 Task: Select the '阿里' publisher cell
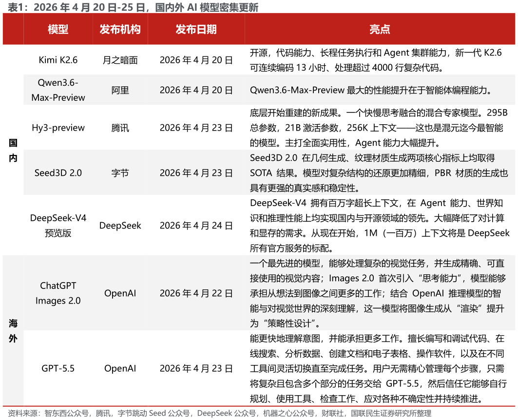[120, 90]
